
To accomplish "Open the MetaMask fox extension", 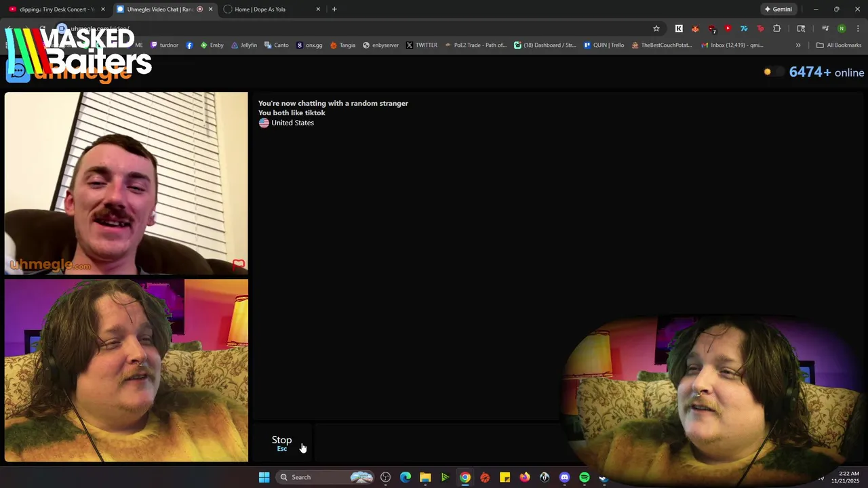I will tap(695, 28).
